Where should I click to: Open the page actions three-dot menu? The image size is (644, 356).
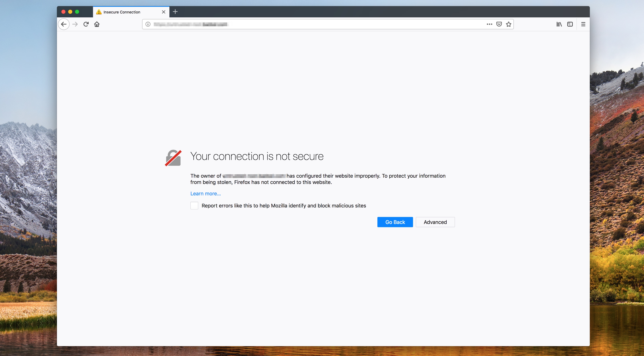[x=489, y=24]
